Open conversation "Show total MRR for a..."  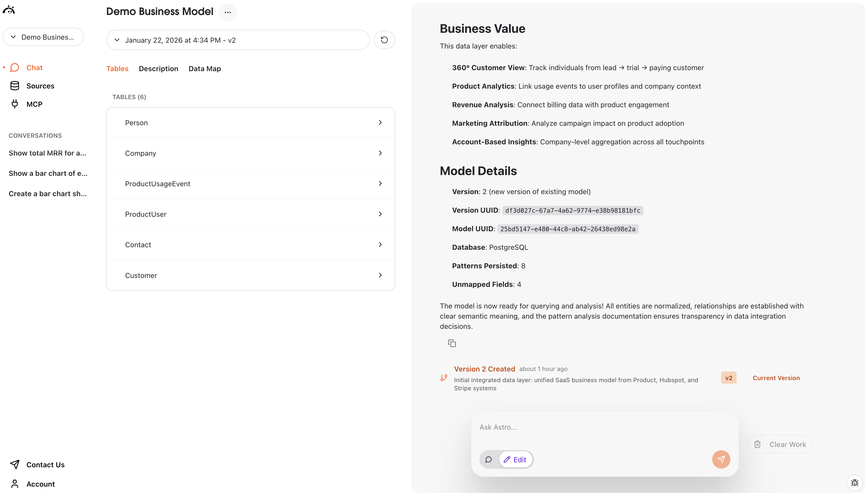point(48,153)
